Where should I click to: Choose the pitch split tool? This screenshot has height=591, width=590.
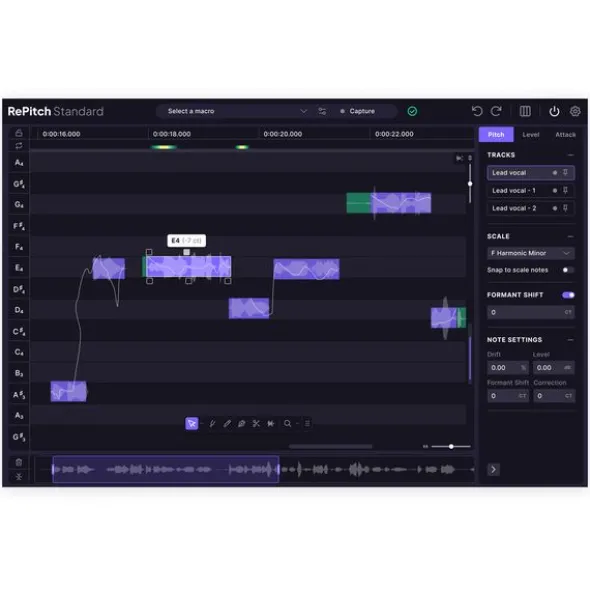pos(212,424)
